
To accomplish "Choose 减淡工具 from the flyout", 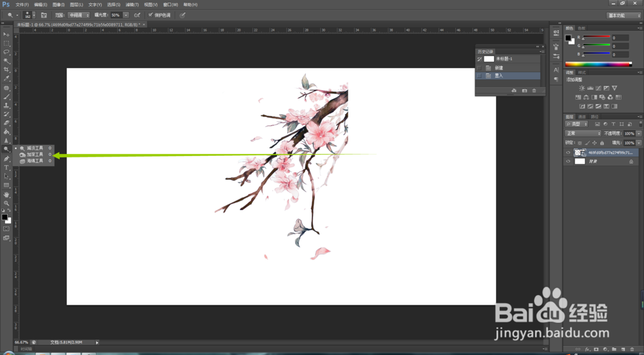I will point(35,148).
